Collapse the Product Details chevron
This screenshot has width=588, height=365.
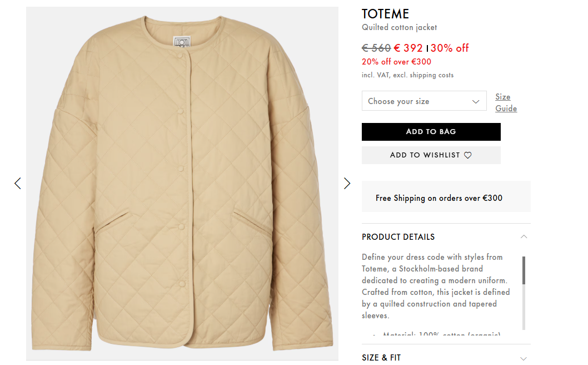click(524, 236)
